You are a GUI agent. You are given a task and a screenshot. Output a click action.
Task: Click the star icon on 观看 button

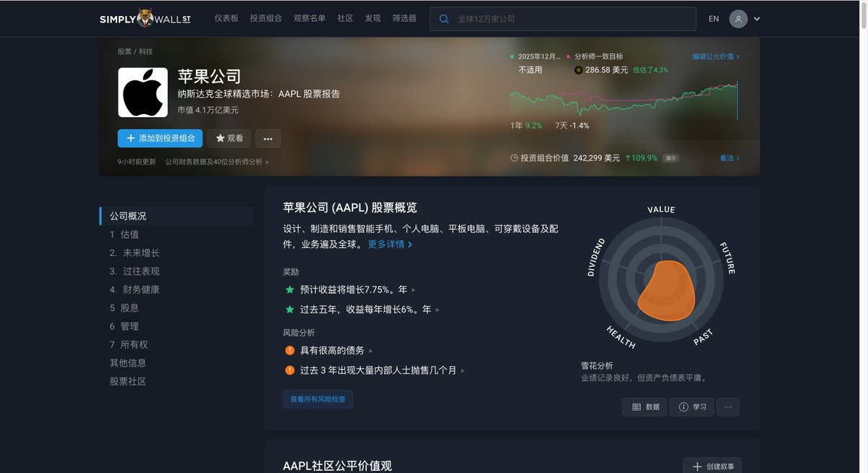coord(220,138)
